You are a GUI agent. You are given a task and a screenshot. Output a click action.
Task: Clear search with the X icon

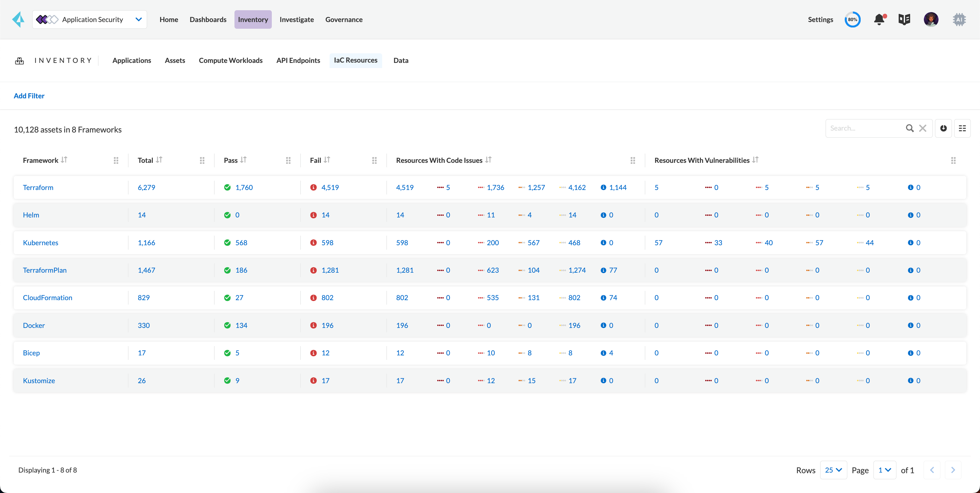[923, 128]
